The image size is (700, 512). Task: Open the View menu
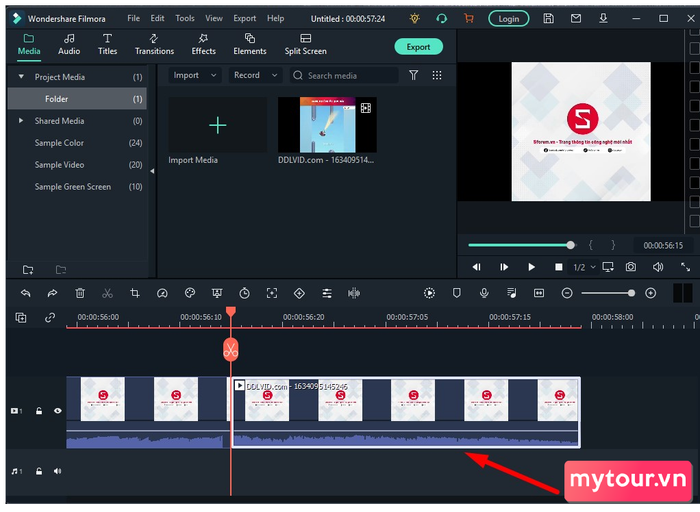pos(214,18)
